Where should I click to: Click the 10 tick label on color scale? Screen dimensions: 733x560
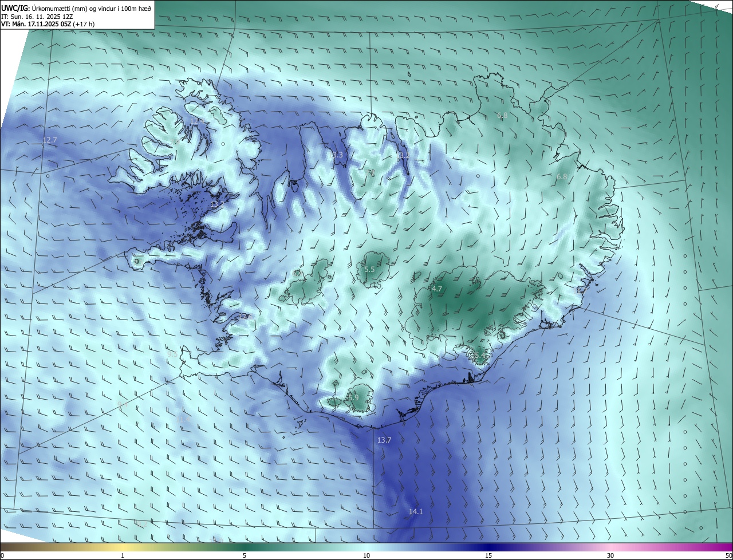pos(366,555)
